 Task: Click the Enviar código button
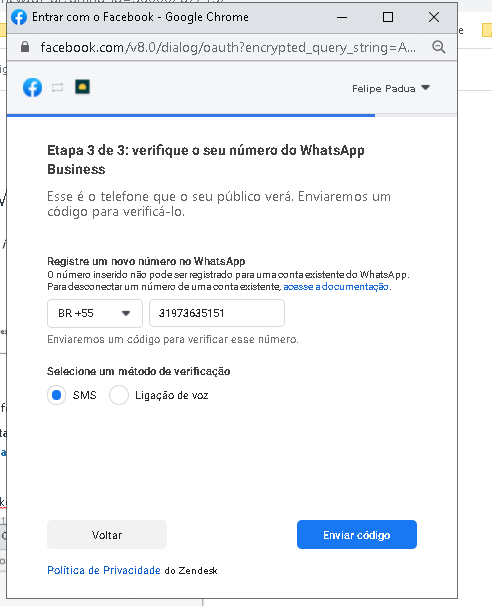357,535
